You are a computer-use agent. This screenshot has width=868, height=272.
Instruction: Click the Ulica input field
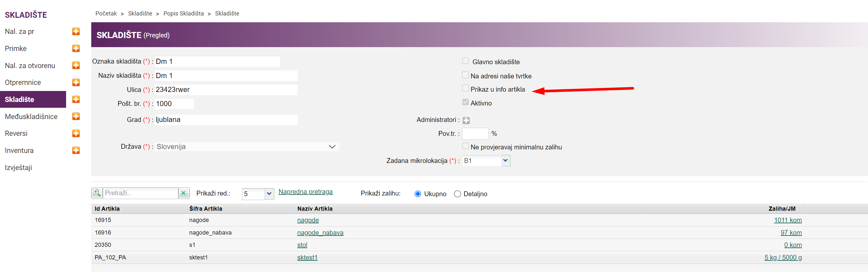click(226, 90)
